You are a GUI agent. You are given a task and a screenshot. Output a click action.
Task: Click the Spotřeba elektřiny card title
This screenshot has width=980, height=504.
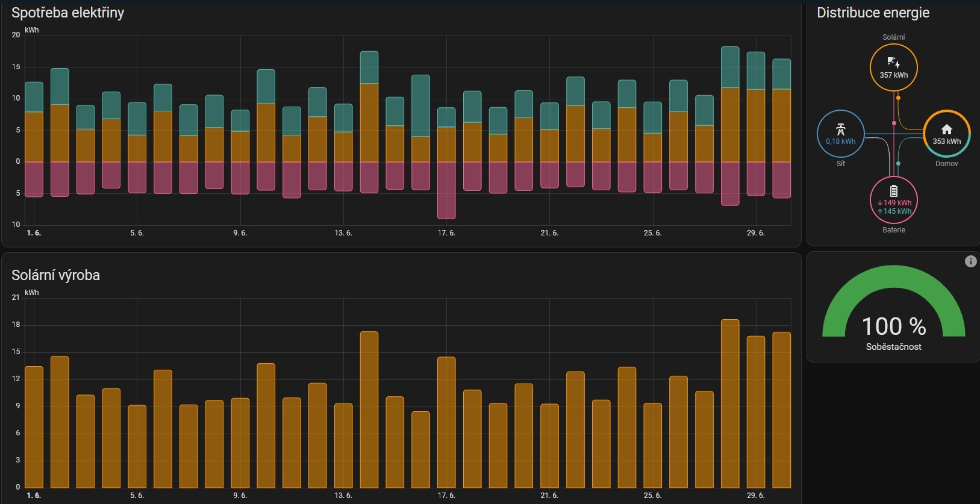pyautogui.click(x=67, y=13)
